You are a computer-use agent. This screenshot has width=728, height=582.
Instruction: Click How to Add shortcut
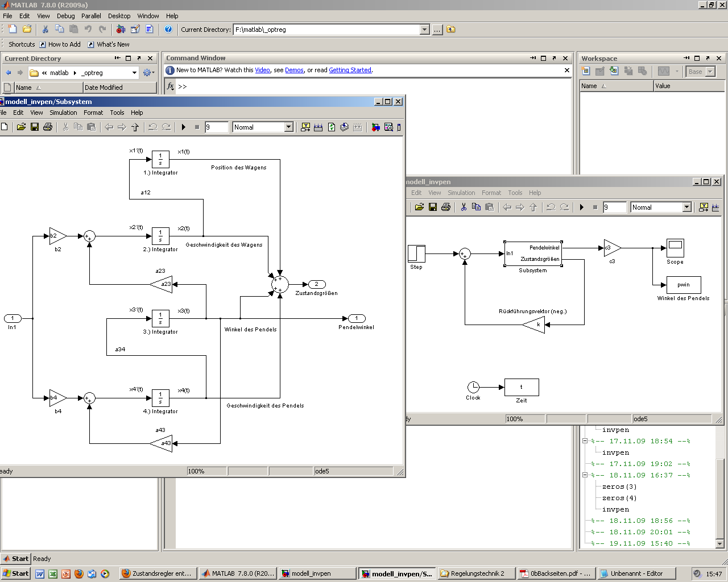[60, 44]
